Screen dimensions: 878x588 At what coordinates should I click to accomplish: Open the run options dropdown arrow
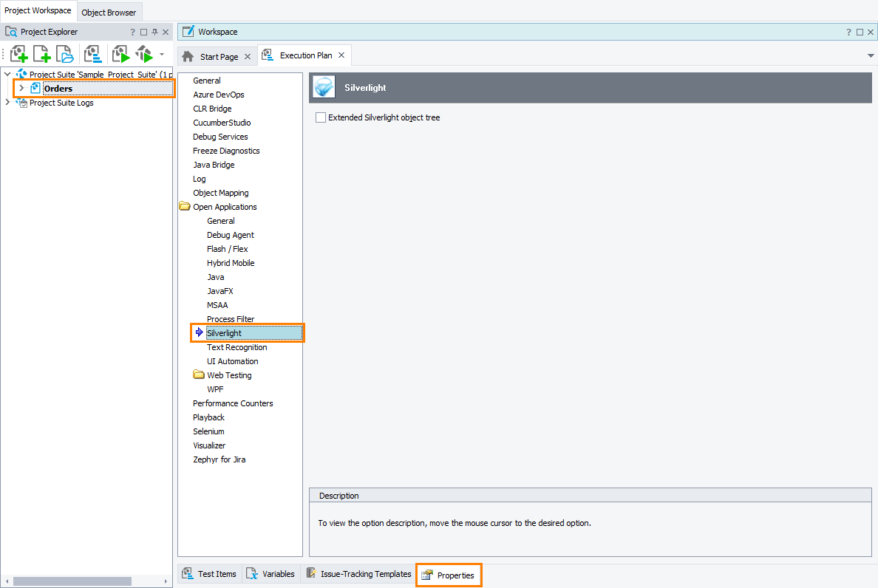pyautogui.click(x=160, y=54)
